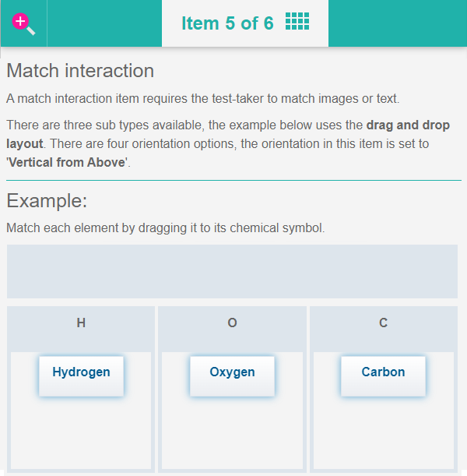Click the C symbol column header
Image resolution: width=467 pixels, height=476 pixels.
pyautogui.click(x=383, y=323)
